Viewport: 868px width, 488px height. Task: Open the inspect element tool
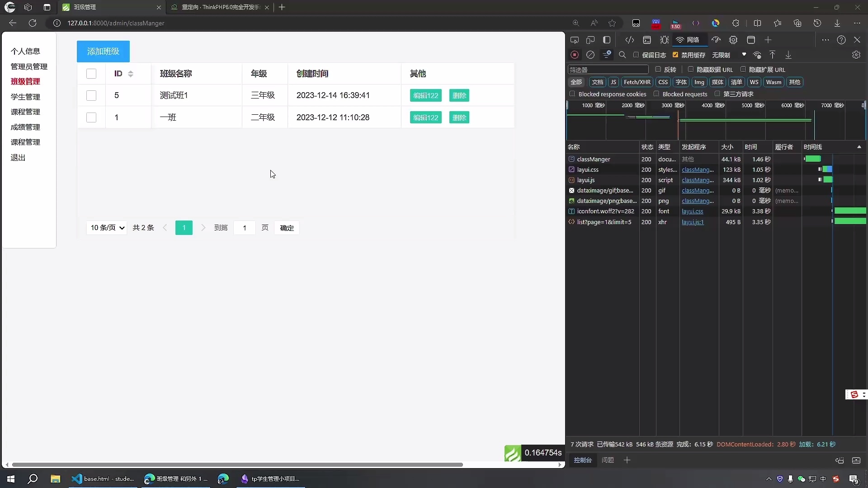click(x=575, y=40)
